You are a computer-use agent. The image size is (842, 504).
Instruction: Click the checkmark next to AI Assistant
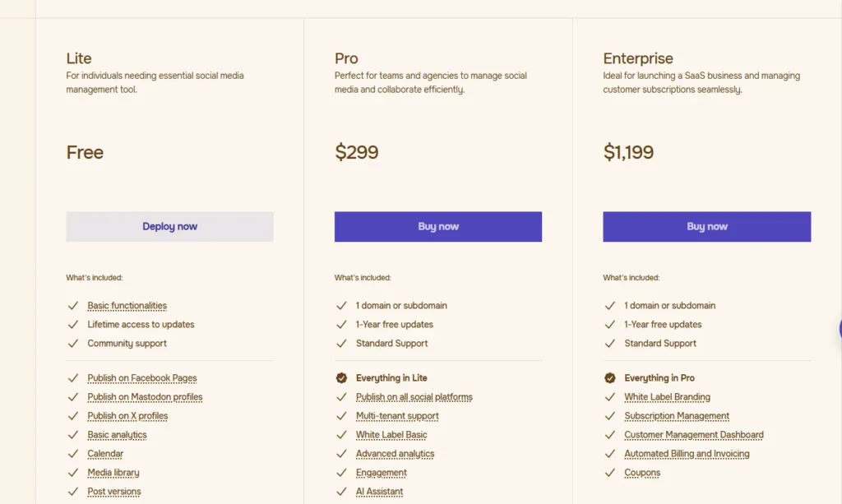(x=341, y=492)
